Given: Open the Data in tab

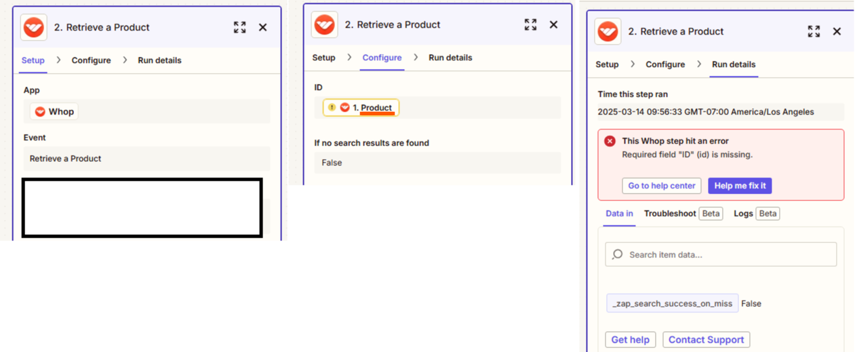Looking at the screenshot, I should coord(619,214).
